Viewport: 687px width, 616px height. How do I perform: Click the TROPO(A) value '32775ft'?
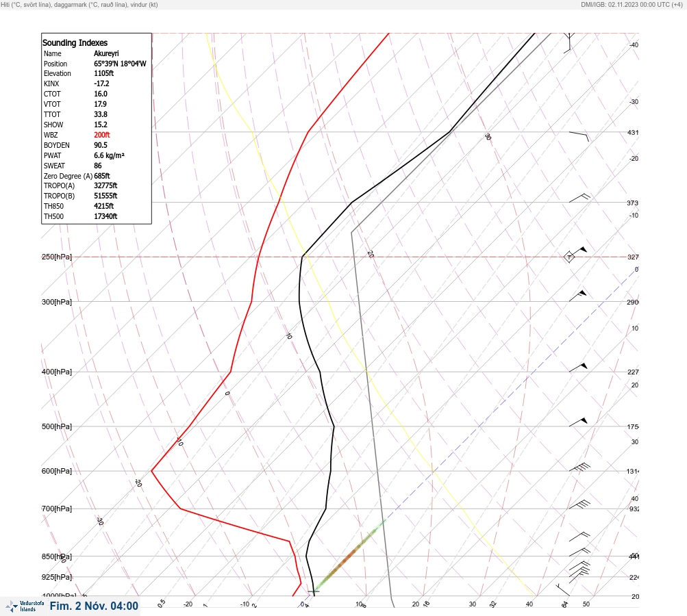[105, 185]
